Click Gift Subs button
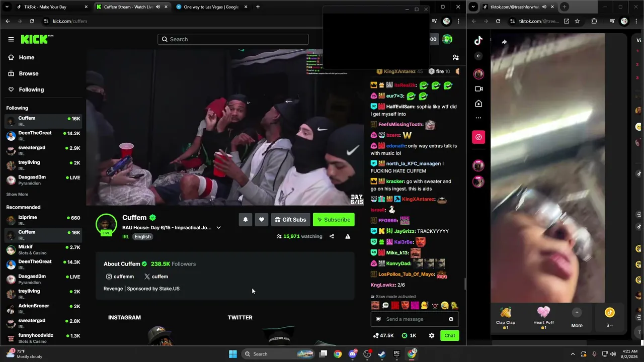The width and height of the screenshot is (644, 362). click(290, 220)
